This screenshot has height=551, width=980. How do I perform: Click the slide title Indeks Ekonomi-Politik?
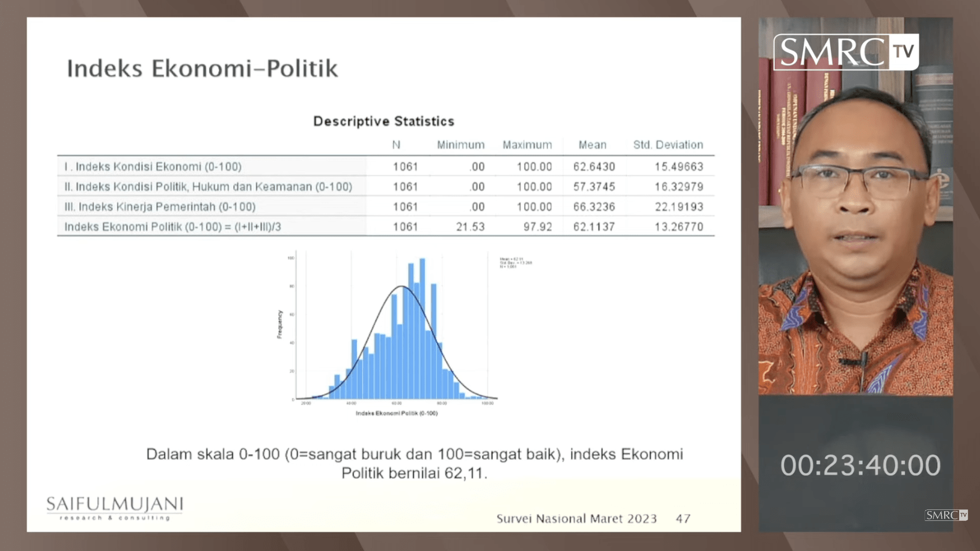coord(202,68)
